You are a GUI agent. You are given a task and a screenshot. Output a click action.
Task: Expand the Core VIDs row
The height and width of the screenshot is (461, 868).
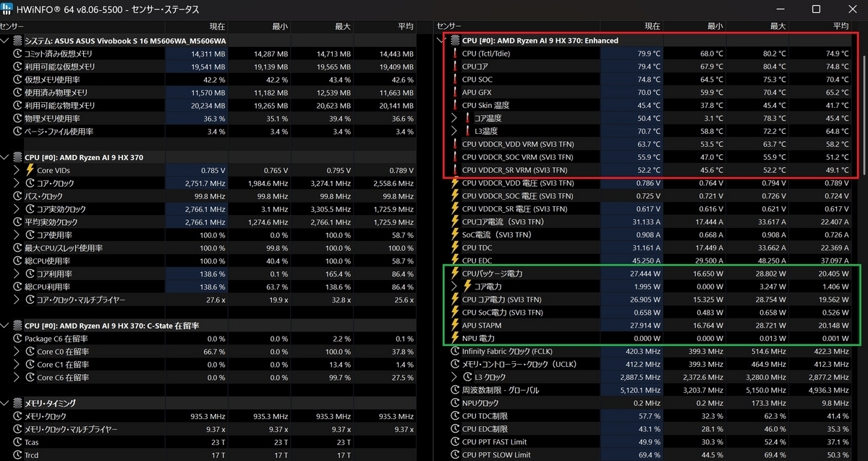[x=17, y=170]
